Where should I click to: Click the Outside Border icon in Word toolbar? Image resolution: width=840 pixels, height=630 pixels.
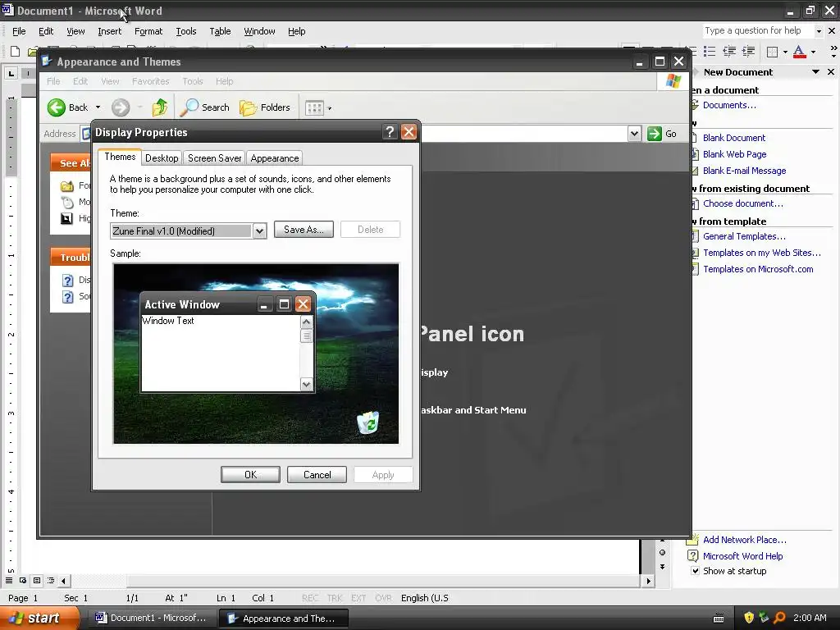click(x=773, y=52)
